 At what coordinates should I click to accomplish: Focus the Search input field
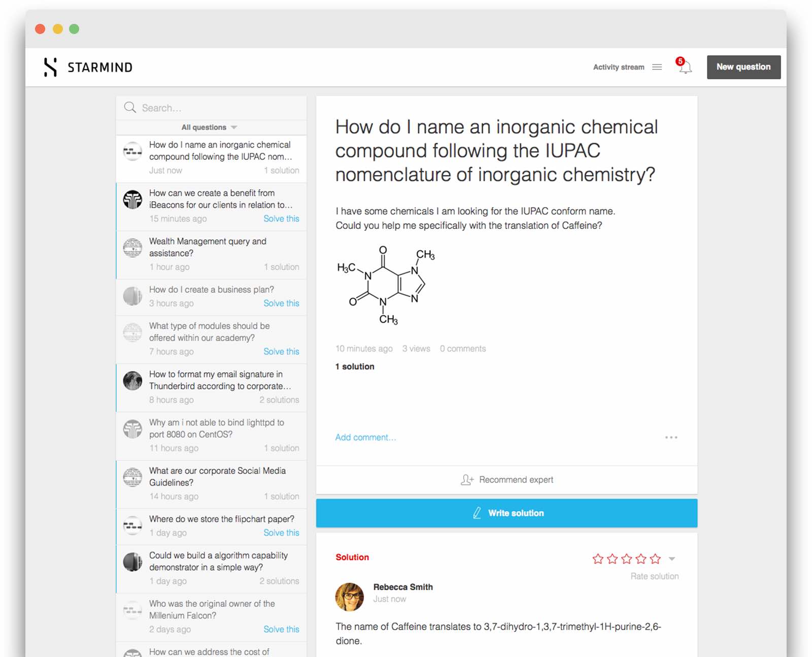coord(211,108)
